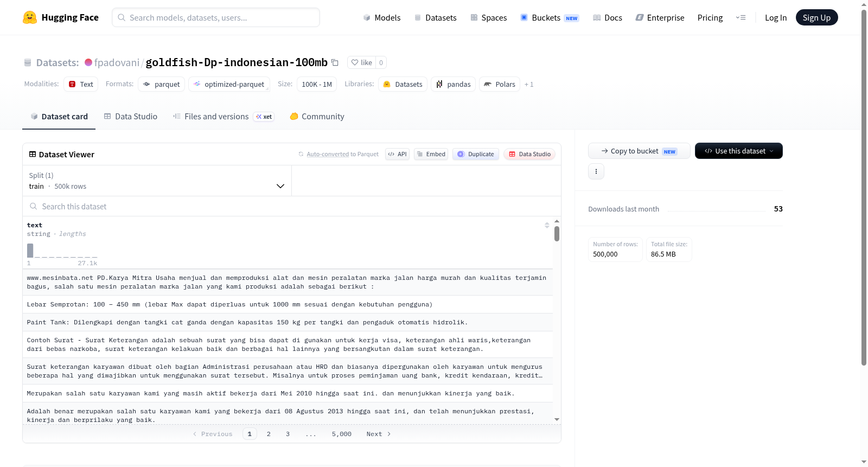Click the Number of rows 500,000 stat
This screenshot has height=467, width=868.
(x=615, y=250)
